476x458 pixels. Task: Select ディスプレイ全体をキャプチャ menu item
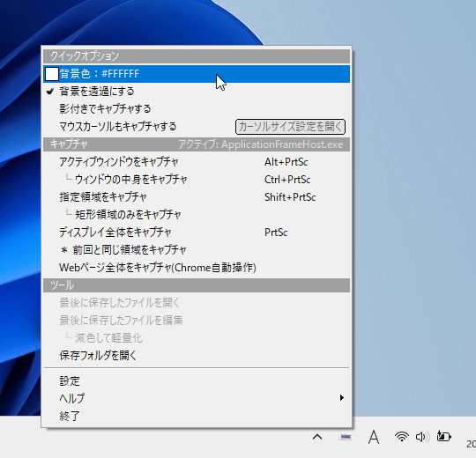tap(197, 232)
